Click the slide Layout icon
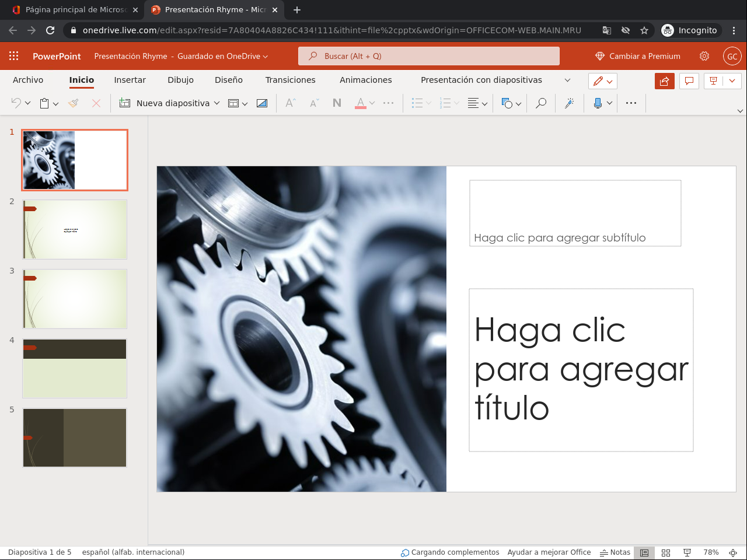Viewport: 747px width, 560px height. pyautogui.click(x=233, y=103)
